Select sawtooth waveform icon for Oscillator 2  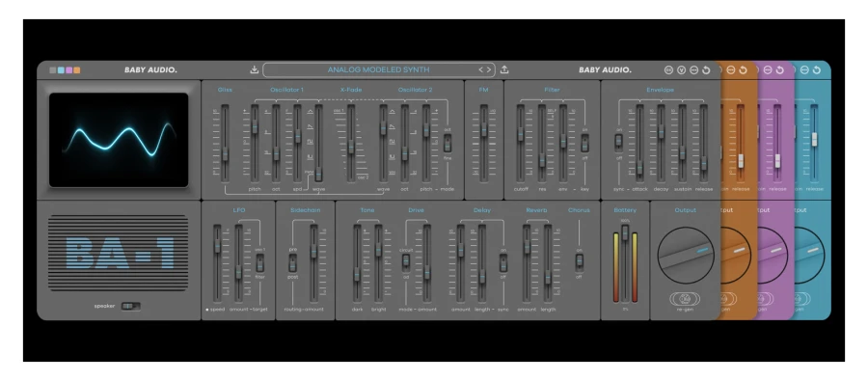click(392, 126)
